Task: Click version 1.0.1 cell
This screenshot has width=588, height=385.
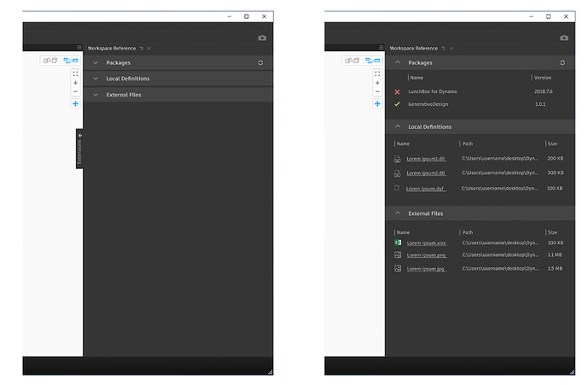Action: [540, 104]
